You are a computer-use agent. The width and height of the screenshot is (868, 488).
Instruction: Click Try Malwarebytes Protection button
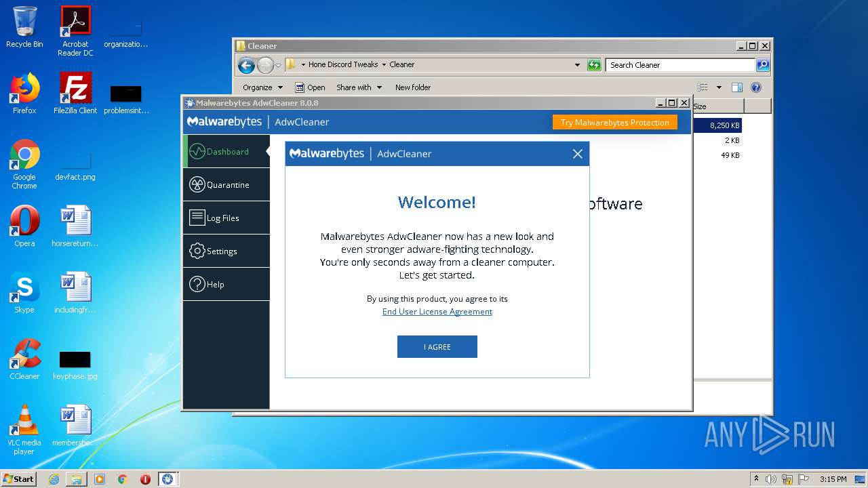(614, 123)
